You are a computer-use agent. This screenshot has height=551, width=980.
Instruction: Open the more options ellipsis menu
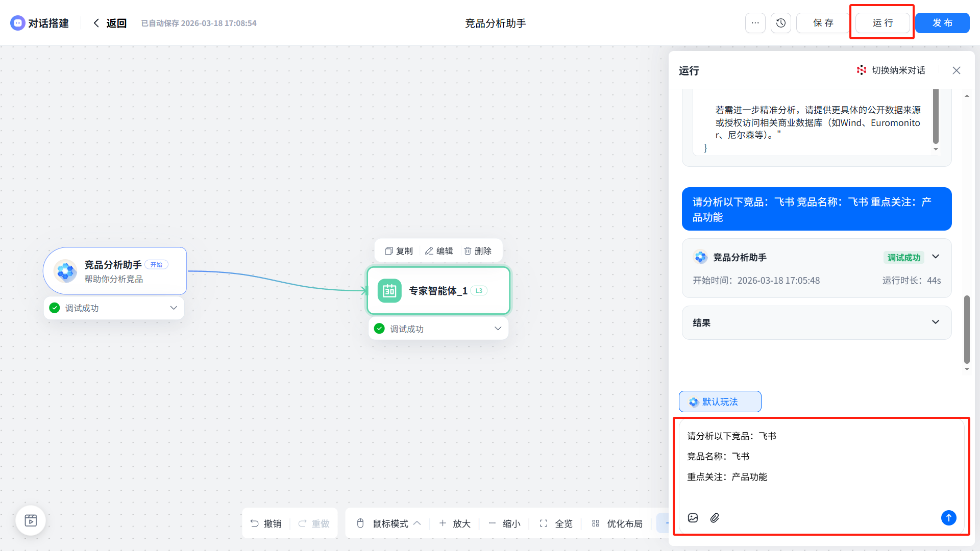[x=755, y=23]
